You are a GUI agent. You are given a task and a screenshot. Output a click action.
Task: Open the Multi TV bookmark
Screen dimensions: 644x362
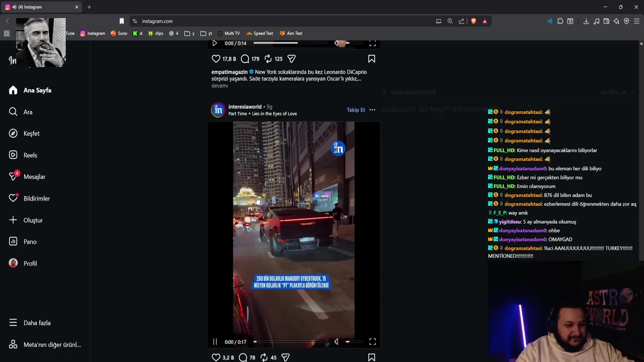click(x=228, y=34)
